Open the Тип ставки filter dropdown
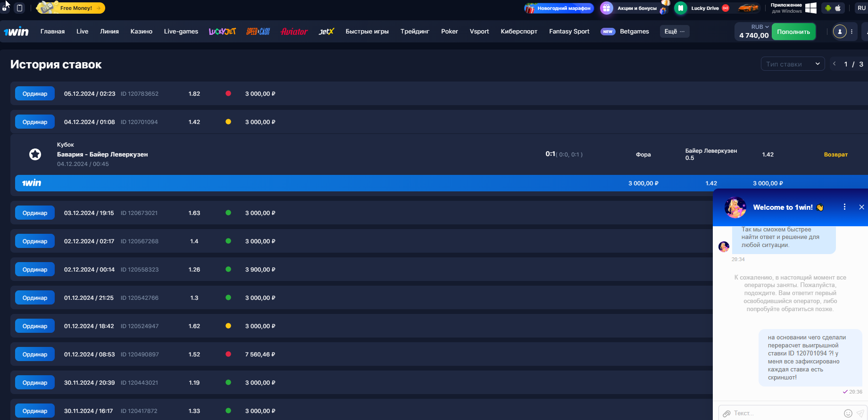The image size is (868, 420). click(793, 64)
